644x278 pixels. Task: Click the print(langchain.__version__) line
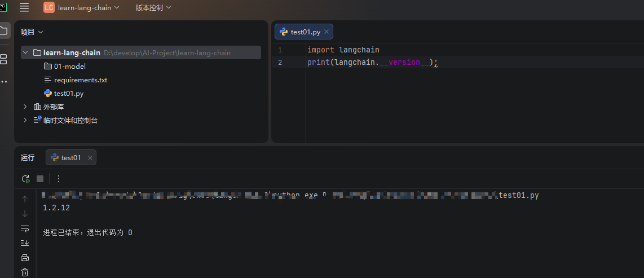373,63
